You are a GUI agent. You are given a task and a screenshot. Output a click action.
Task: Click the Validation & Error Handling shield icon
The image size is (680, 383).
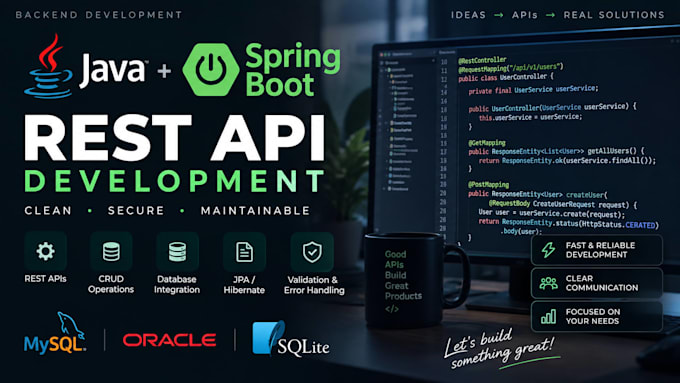click(x=312, y=252)
